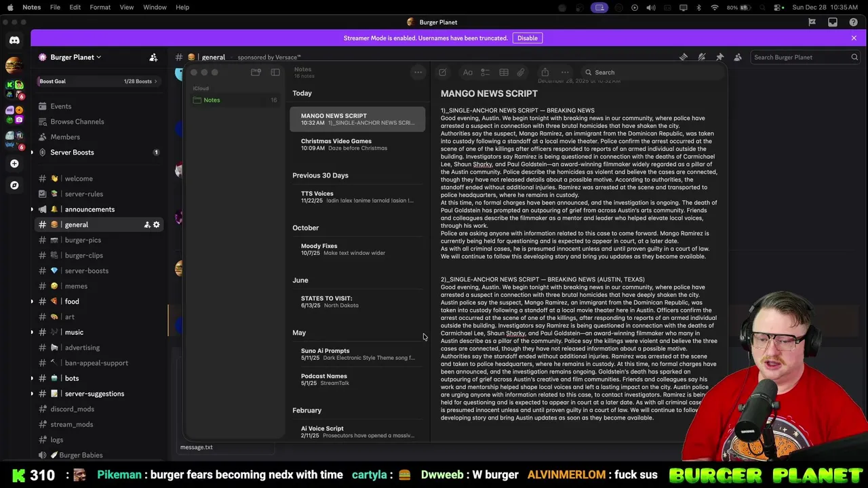Screen dimensions: 868x488
Task: Insert table in Notes
Action: click(504, 73)
